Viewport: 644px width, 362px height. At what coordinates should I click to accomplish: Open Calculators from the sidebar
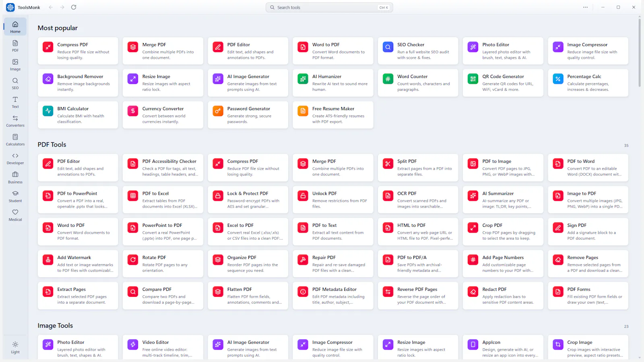(x=15, y=140)
